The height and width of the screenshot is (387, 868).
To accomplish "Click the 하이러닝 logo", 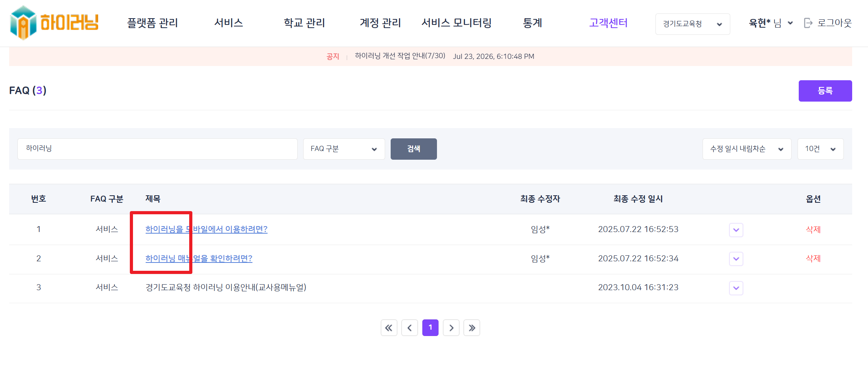I will click(x=54, y=23).
